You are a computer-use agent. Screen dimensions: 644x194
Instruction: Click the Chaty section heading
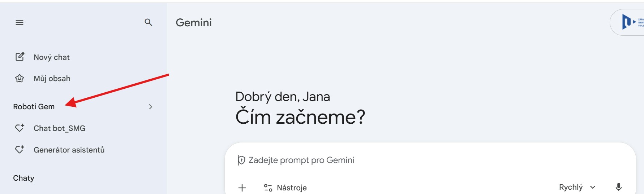[x=24, y=178]
